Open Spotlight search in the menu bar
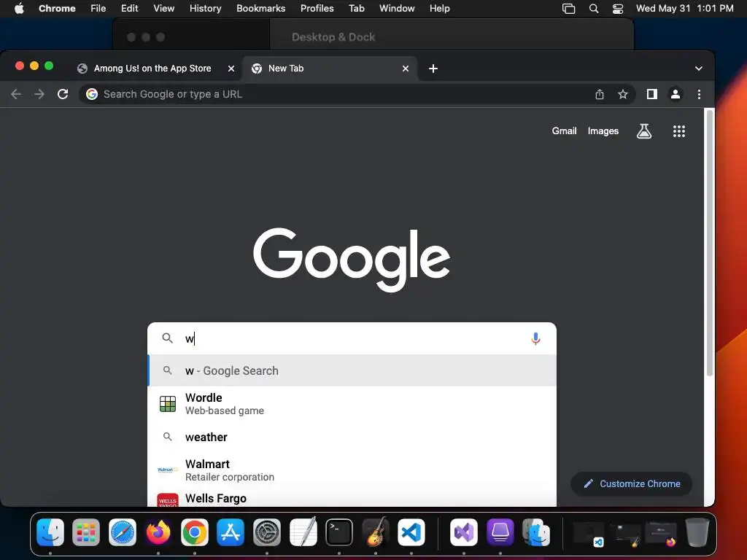The height and width of the screenshot is (560, 747). tap(594, 9)
